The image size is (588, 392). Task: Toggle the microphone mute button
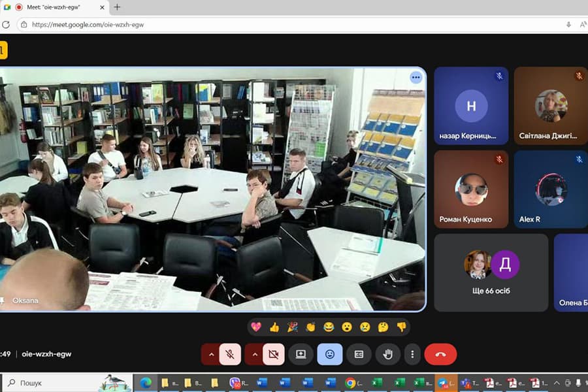click(x=230, y=354)
